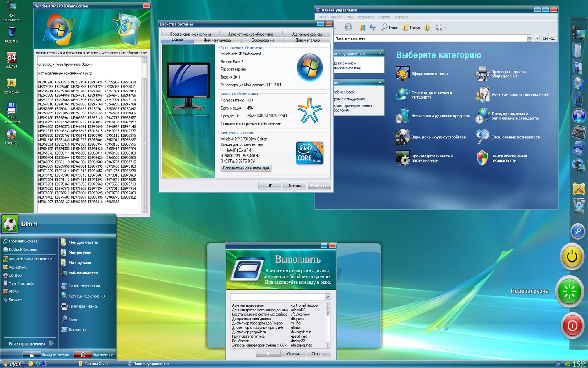Image resolution: width=588 pixels, height=368 pixels.
Task: Open the yellow tools icon in the dock
Action: [579, 188]
